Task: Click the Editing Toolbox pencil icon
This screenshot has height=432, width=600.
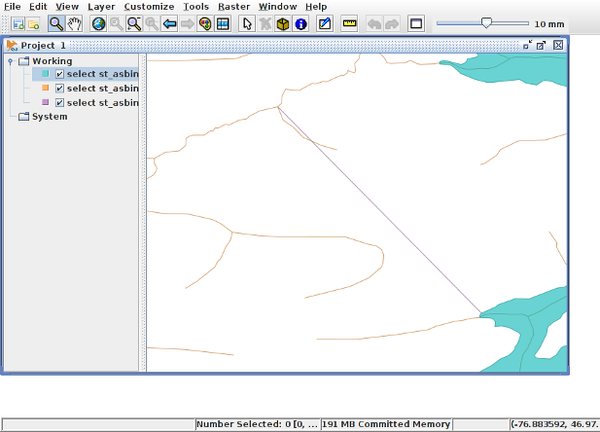Action: click(x=324, y=23)
